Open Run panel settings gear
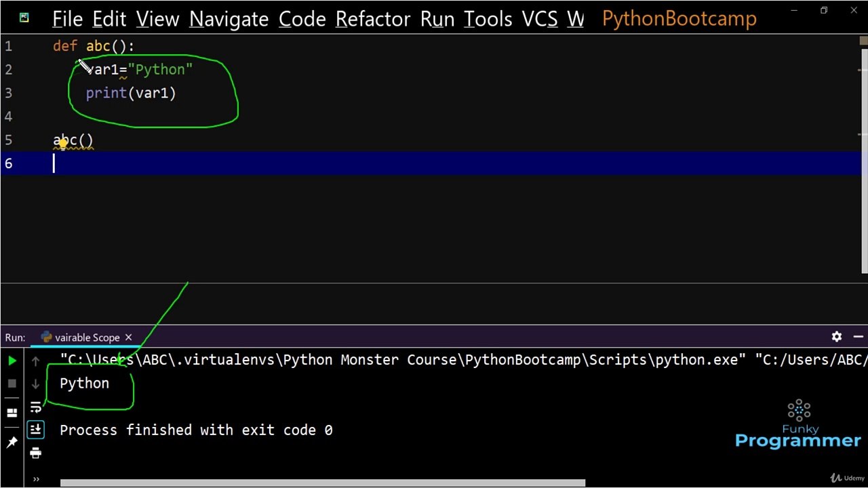The height and width of the screenshot is (488, 868). [x=837, y=337]
